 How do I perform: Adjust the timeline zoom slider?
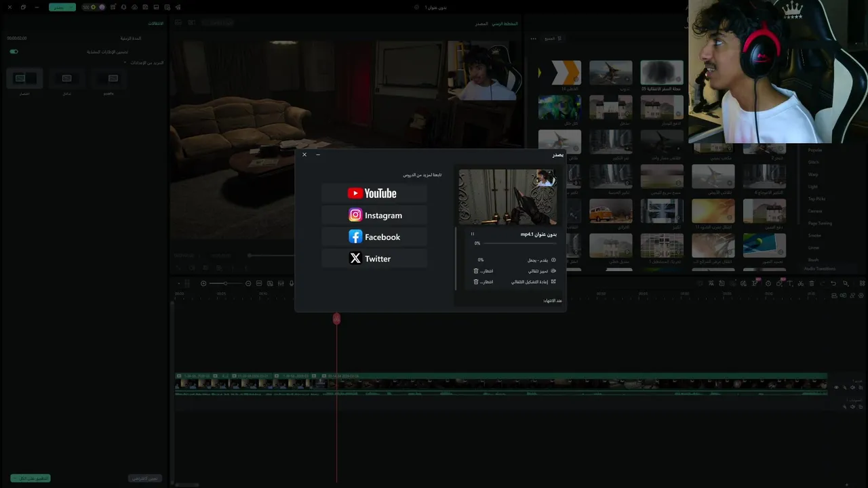coord(226,283)
